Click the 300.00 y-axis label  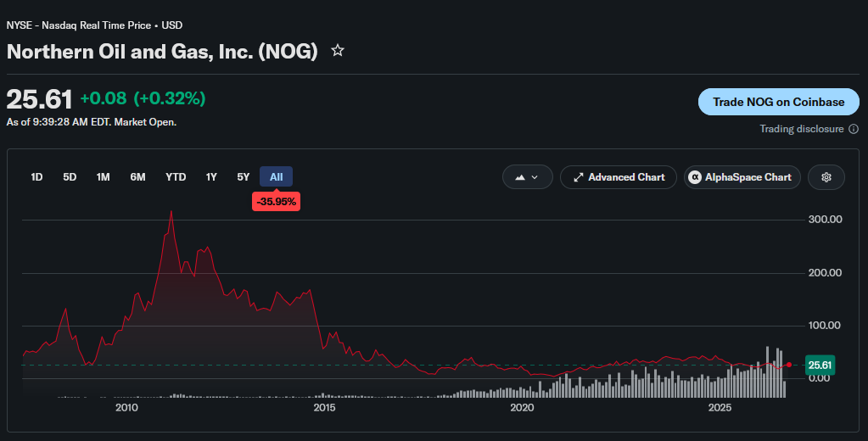coord(825,220)
